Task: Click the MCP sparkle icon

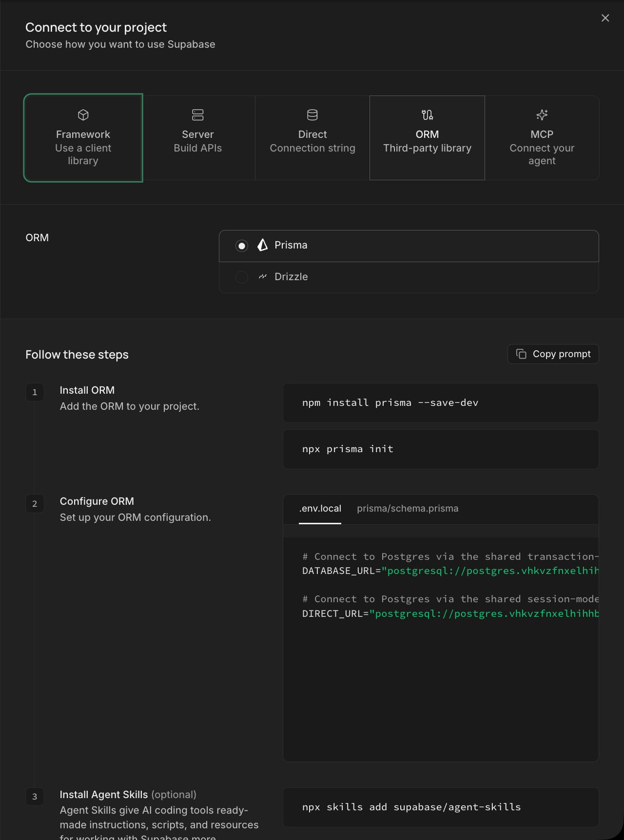Action: [542, 115]
